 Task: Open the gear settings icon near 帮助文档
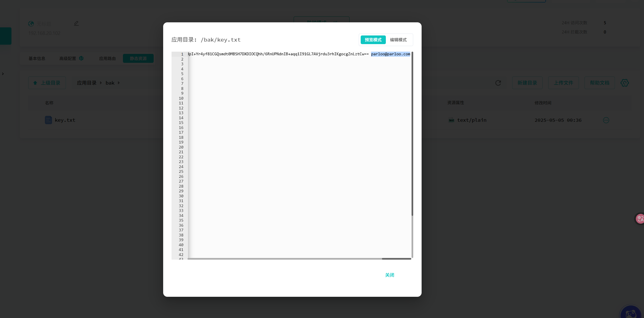625,83
